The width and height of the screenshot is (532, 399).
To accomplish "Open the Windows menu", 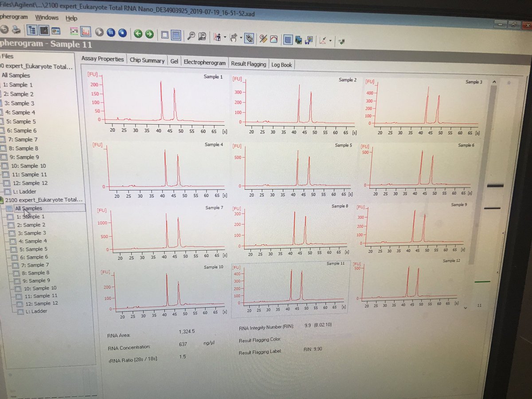I will (x=47, y=17).
